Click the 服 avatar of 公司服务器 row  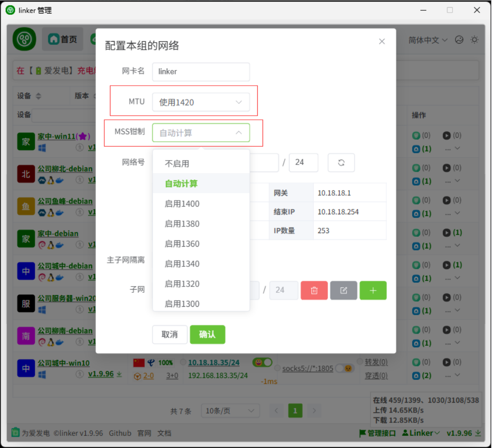pos(26,304)
